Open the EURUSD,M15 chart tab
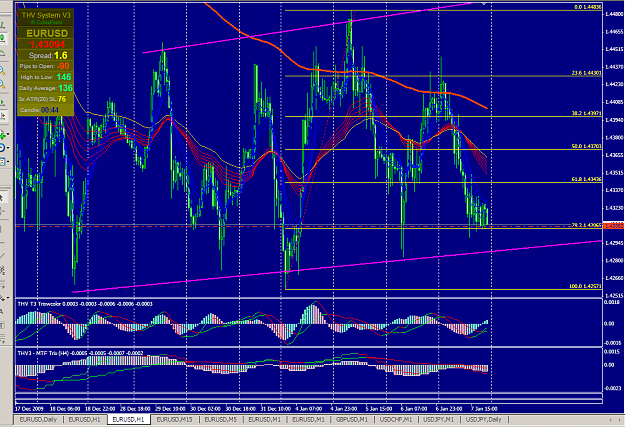625x427 pixels. pyautogui.click(x=175, y=419)
